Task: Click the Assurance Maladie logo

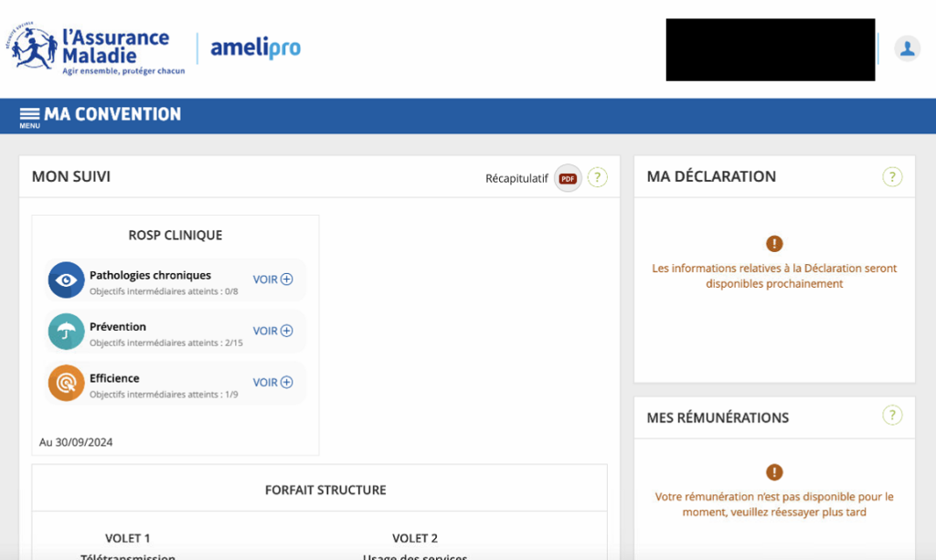Action: click(95, 49)
